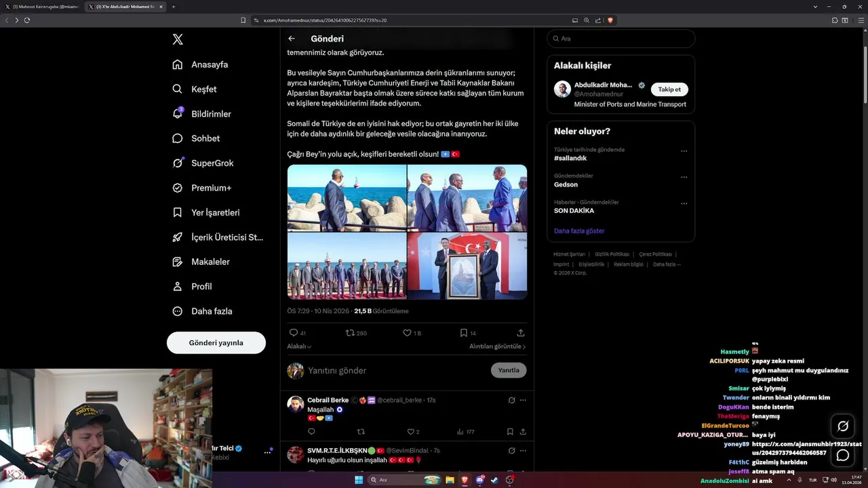Open Gizlilik Politikası footer link

point(611,254)
